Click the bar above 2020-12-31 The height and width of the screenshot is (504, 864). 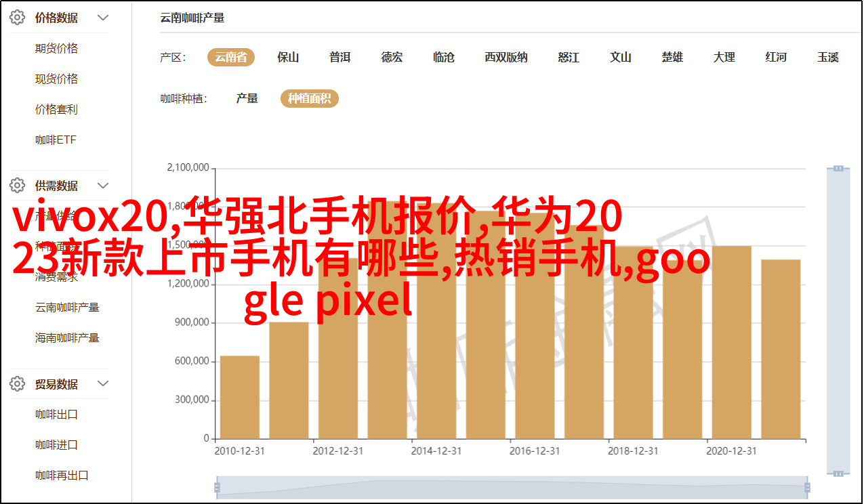click(x=732, y=342)
